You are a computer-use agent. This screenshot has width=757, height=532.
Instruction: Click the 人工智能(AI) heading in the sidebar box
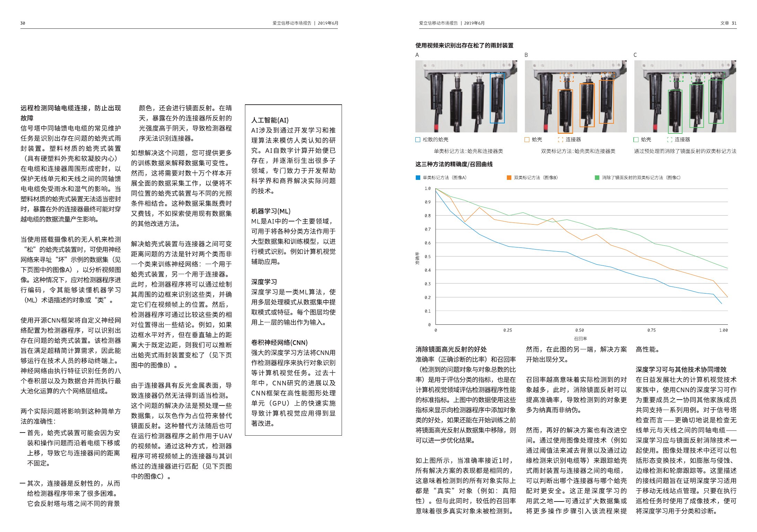(x=270, y=120)
